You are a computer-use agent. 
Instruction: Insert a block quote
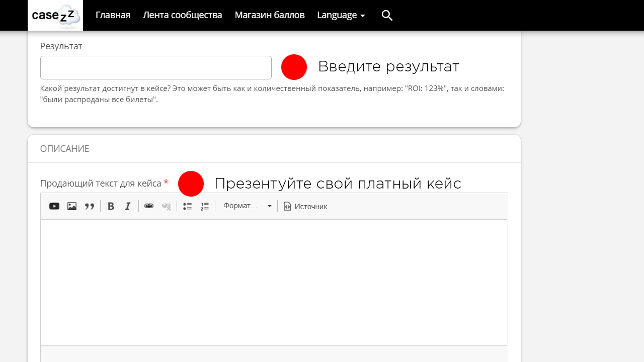tap(90, 206)
